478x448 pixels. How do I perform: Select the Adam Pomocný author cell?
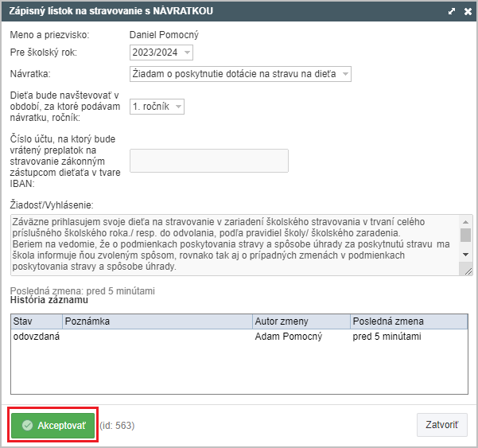[289, 337]
